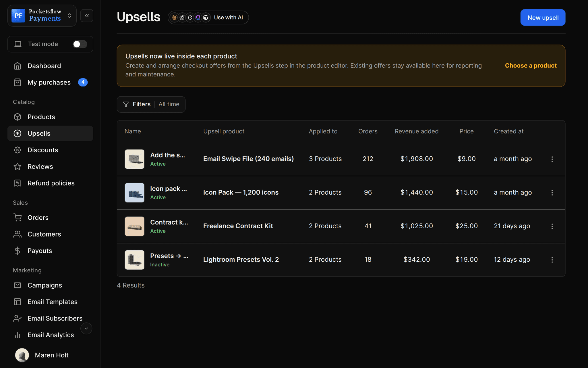The width and height of the screenshot is (588, 368).
Task: Open the Contract k... upsell name
Action: tap(169, 222)
